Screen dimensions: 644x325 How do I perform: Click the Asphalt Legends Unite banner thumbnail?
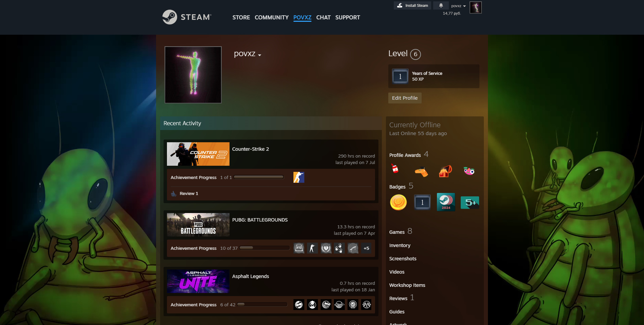[x=198, y=281]
